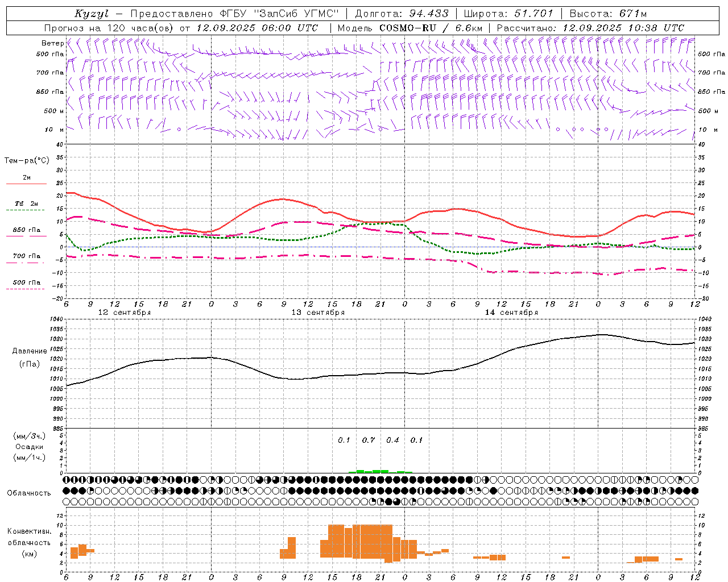Viewport: 728px width, 582px height.
Task: Select the (мм/3ч.) precipitation unit label
Action: pos(30,436)
